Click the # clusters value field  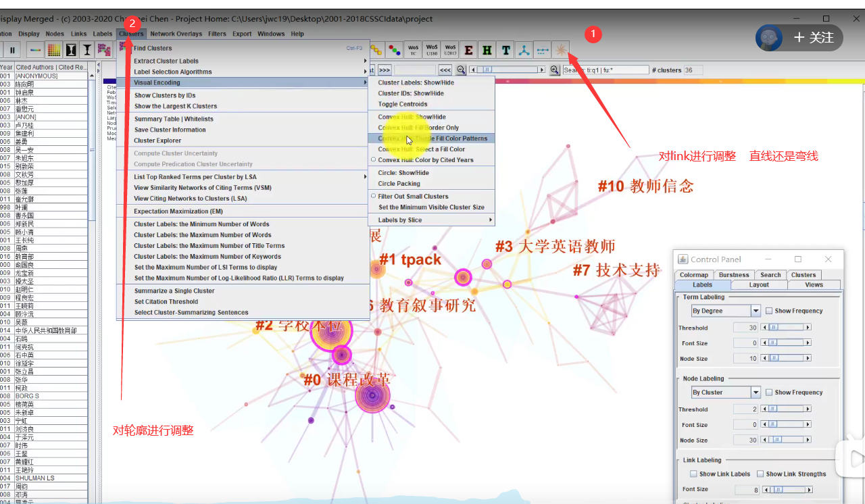tap(693, 70)
